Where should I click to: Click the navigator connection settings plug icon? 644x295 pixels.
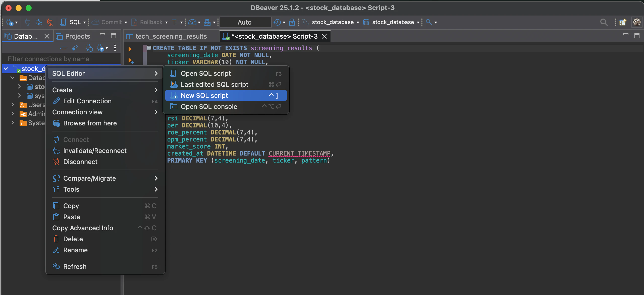[89, 48]
